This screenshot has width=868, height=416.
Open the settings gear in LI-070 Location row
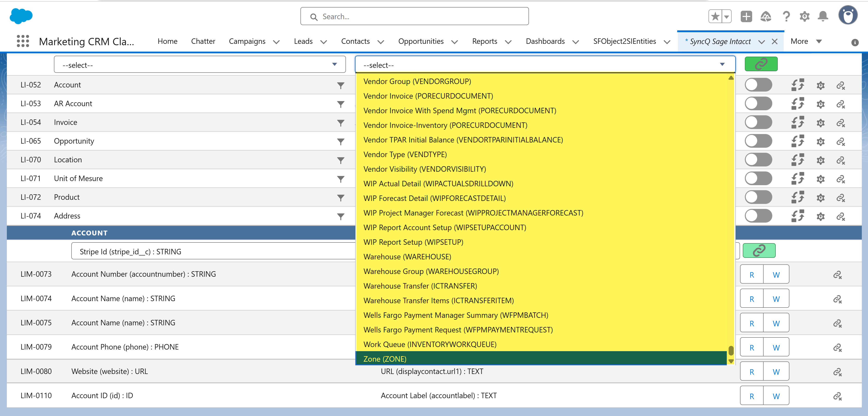[x=820, y=160]
